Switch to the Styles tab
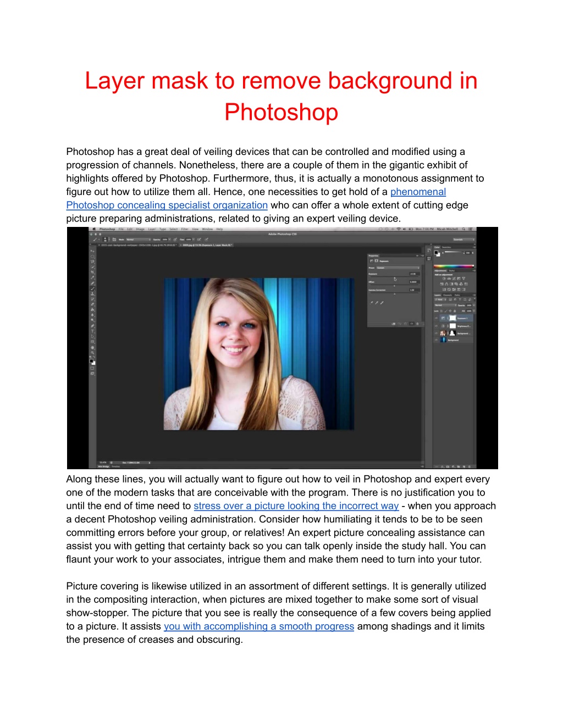The image size is (563, 728). (452, 270)
